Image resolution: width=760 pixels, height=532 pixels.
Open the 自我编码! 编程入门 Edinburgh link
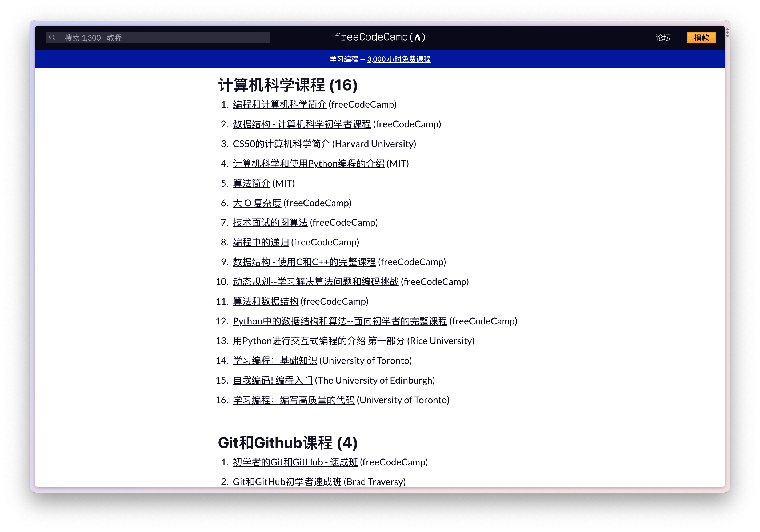pos(273,380)
